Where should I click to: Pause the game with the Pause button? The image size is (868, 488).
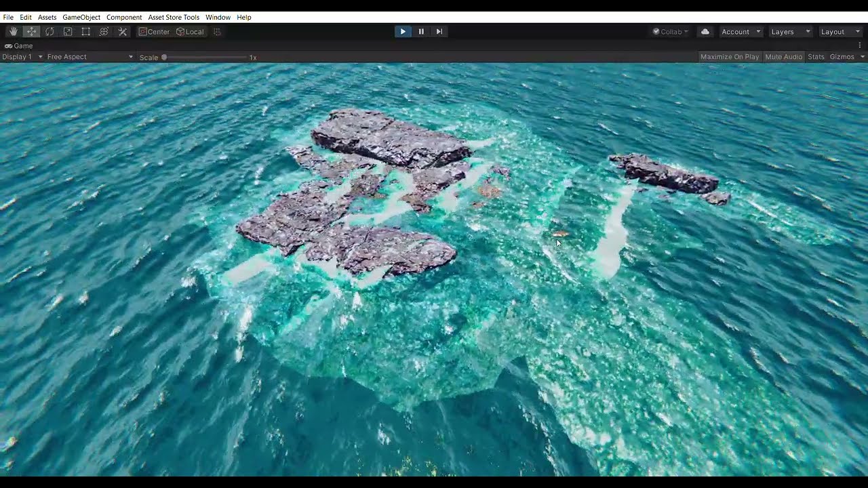coord(421,32)
